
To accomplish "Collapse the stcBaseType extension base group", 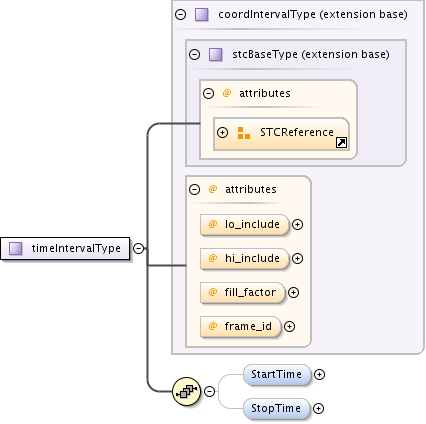I will (x=194, y=54).
